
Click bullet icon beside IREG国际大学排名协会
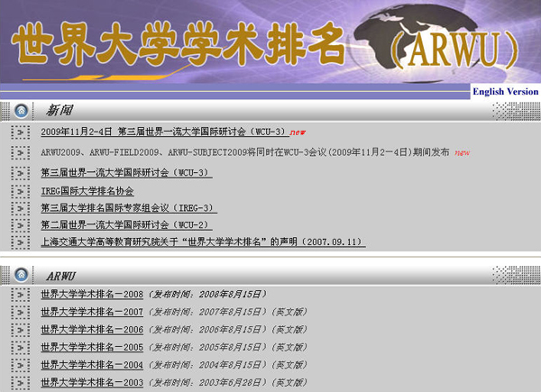point(21,191)
